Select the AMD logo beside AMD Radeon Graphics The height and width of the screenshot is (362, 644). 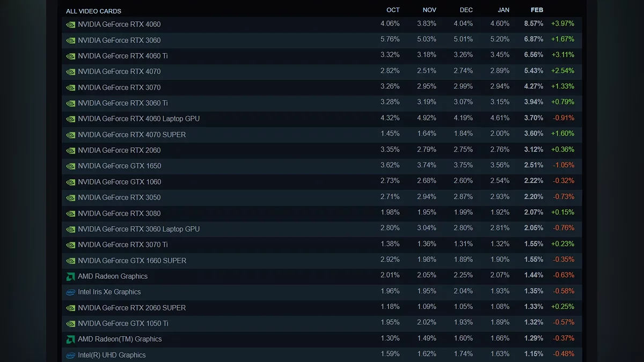70,277
